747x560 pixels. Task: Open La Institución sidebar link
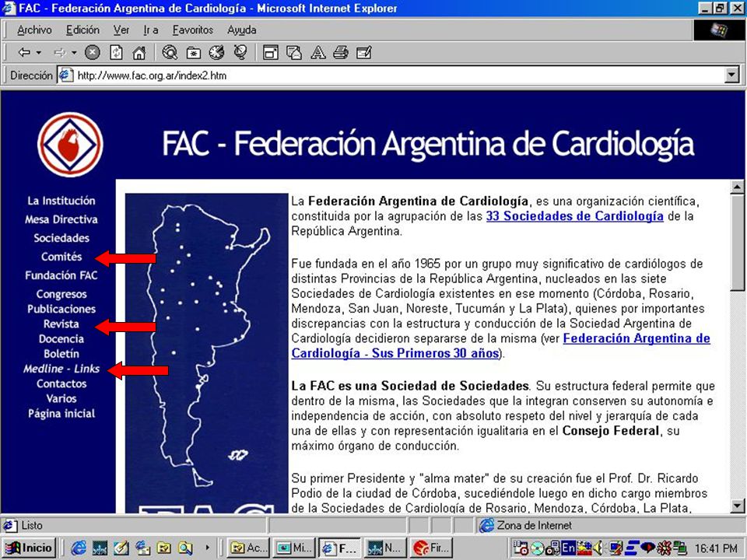point(61,201)
